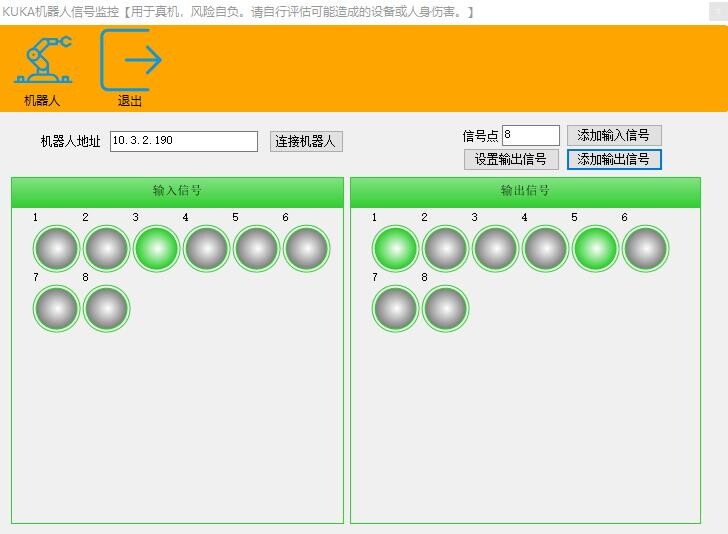Toggle output signal indicator 8

[x=445, y=308]
